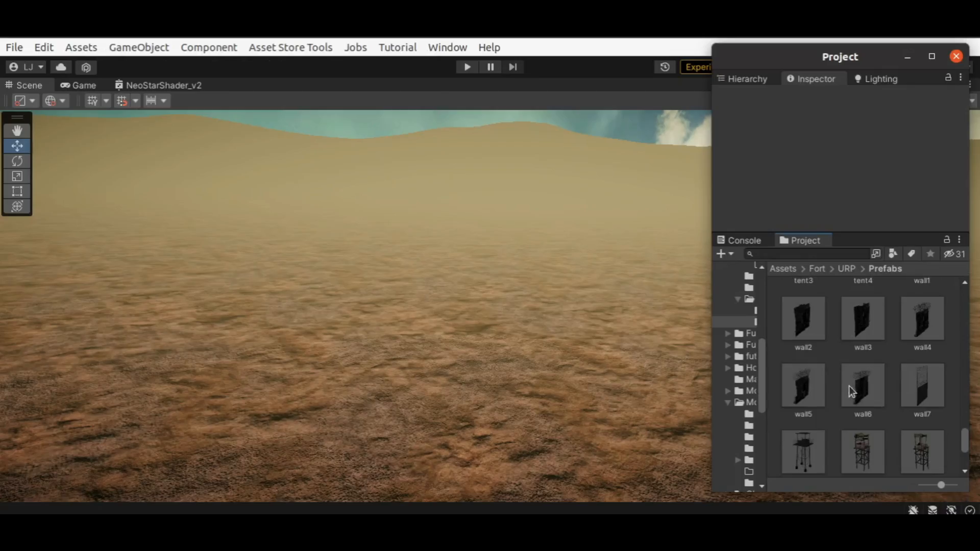Select the wall7 prefab thumbnail

(x=922, y=385)
